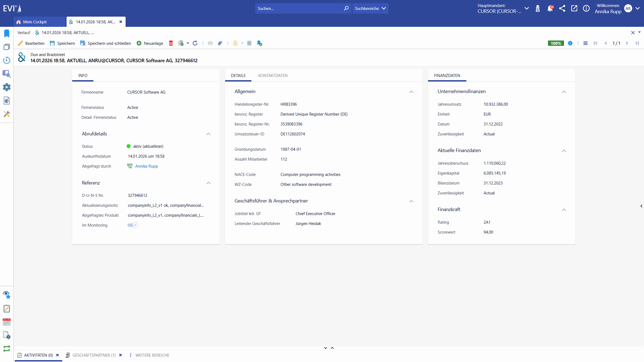Delete the record using the trash icon
Image resolution: width=644 pixels, height=362 pixels.
[171, 43]
